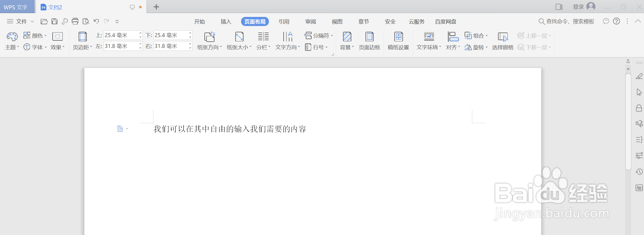Collapse the ribbon with the chevron

tap(638, 21)
